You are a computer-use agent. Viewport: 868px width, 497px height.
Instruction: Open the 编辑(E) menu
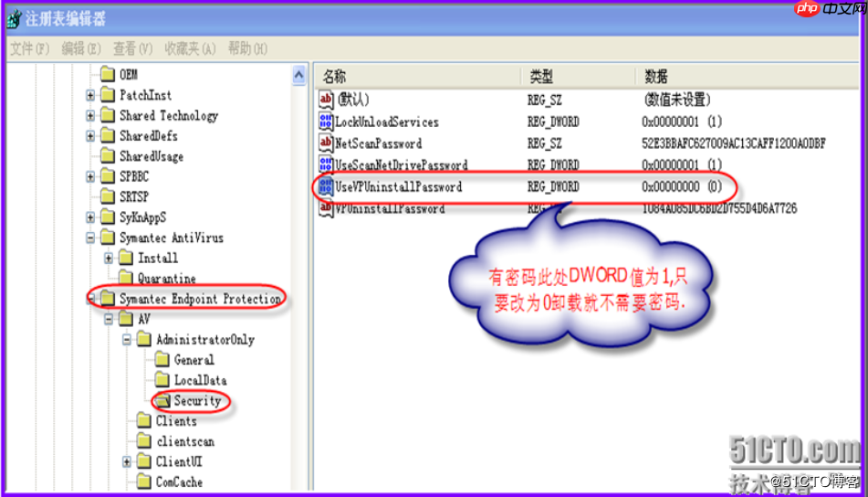tap(81, 48)
